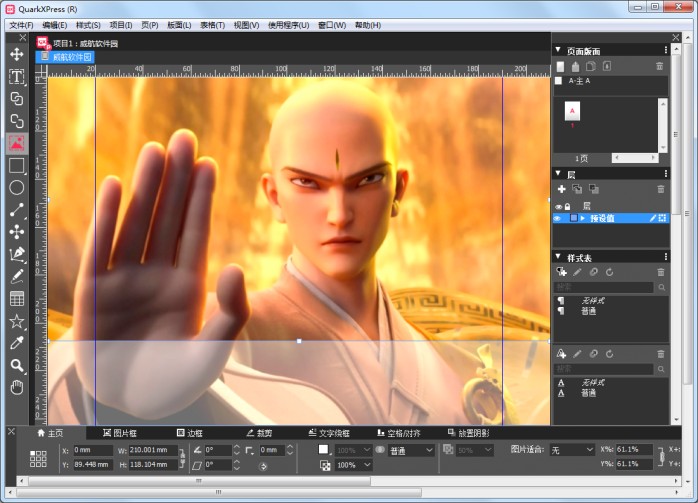The image size is (698, 503).
Task: Add a new layer with plus icon
Action: pyautogui.click(x=562, y=189)
